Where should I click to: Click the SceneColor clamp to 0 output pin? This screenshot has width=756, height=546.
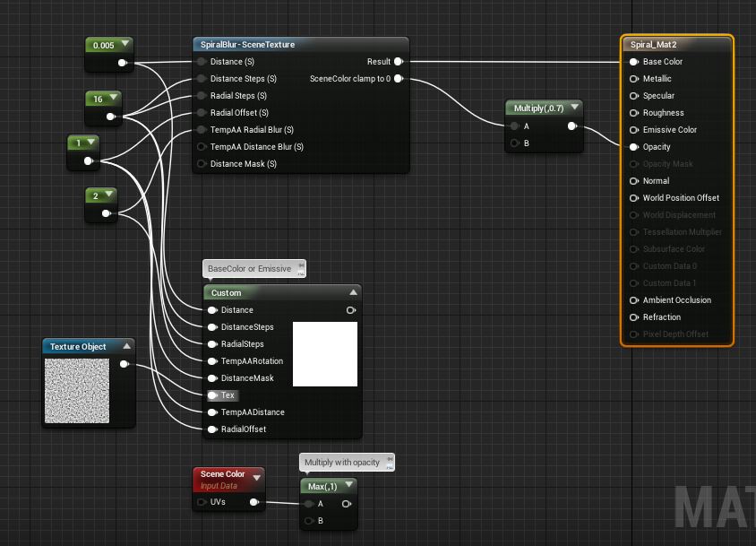click(x=399, y=79)
